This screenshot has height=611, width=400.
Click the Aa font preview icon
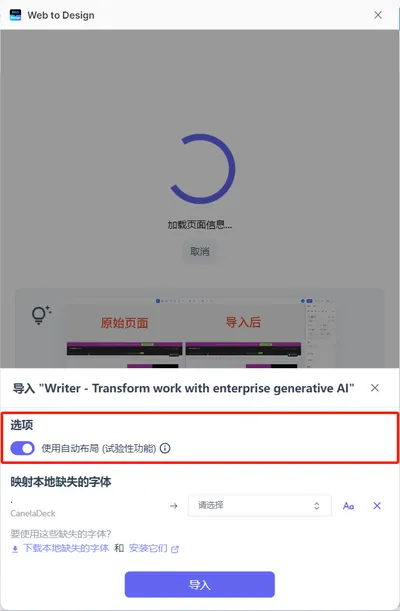tap(348, 506)
